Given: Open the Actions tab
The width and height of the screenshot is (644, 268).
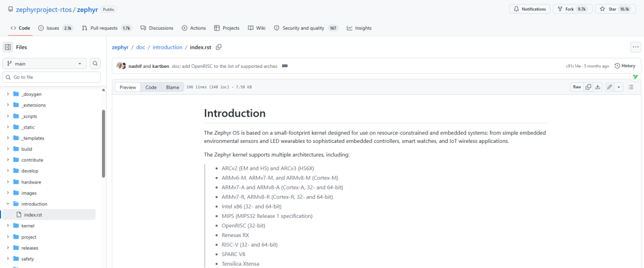Looking at the screenshot, I should 194,28.
